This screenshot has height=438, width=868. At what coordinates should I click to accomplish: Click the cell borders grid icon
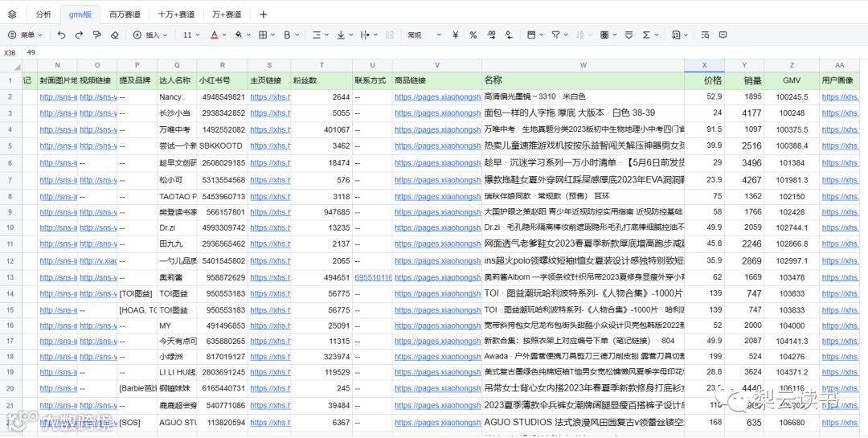coord(263,35)
